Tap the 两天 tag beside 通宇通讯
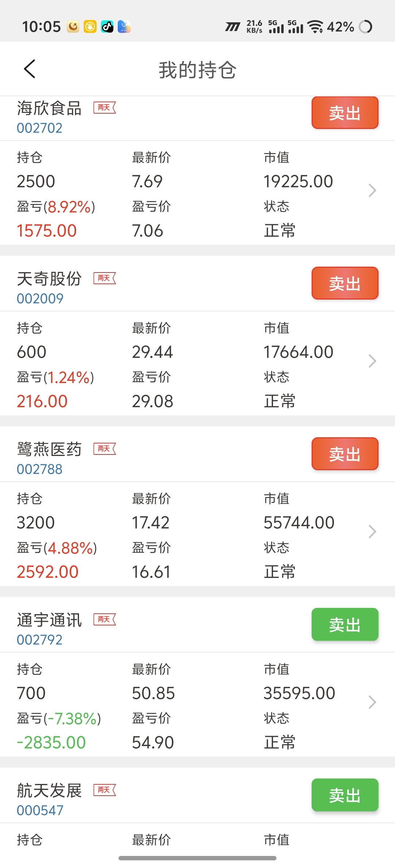The height and width of the screenshot is (868, 395). pyautogui.click(x=105, y=620)
